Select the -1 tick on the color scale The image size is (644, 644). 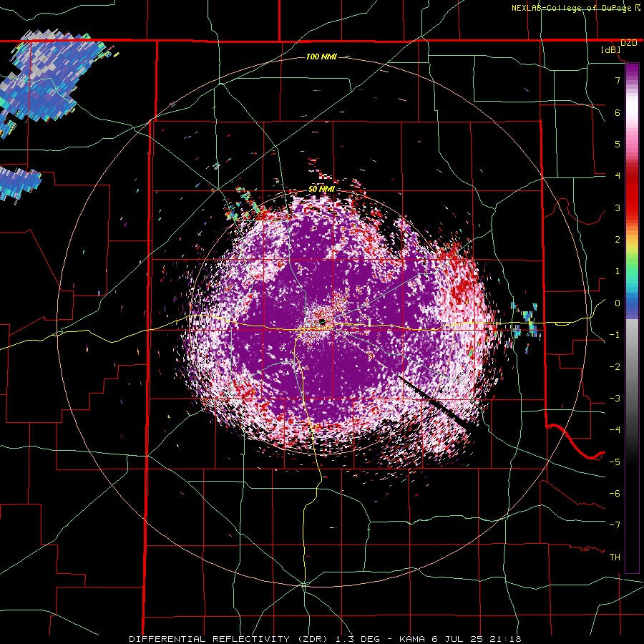click(x=615, y=335)
